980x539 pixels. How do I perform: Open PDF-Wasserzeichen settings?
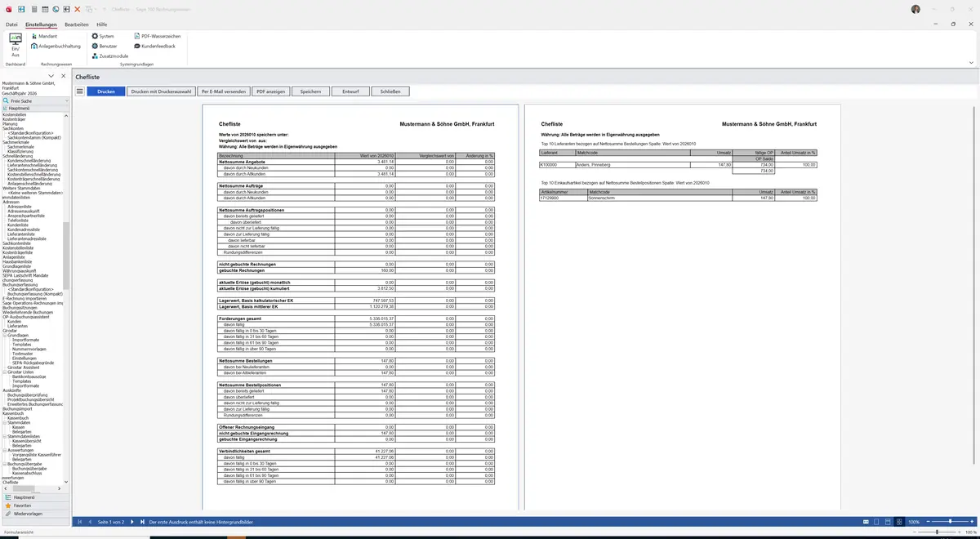click(x=157, y=36)
